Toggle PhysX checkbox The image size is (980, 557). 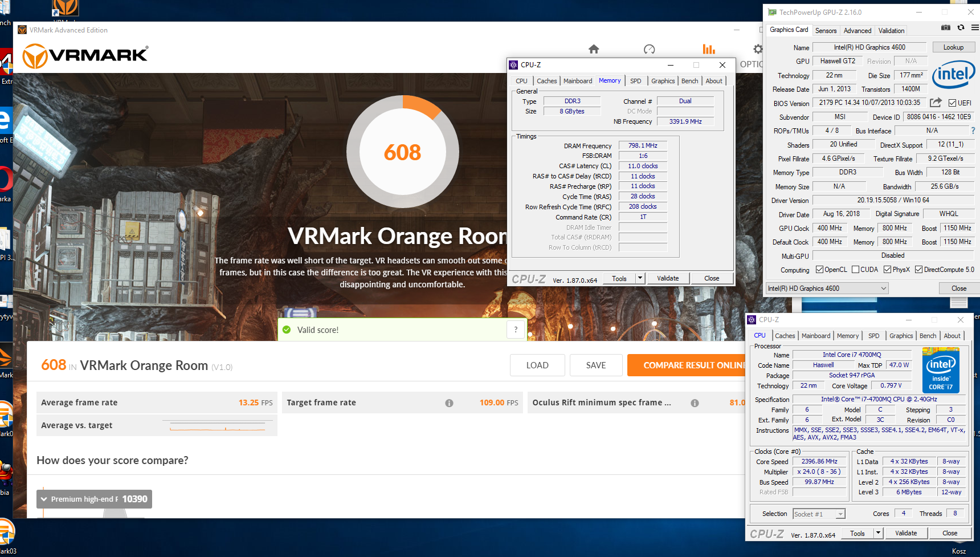887,270
